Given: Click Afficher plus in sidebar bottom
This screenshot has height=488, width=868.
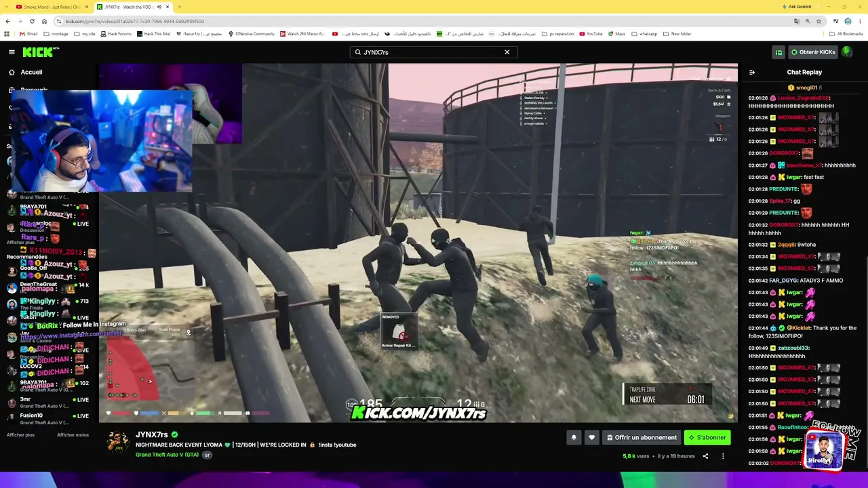Looking at the screenshot, I should [x=20, y=435].
